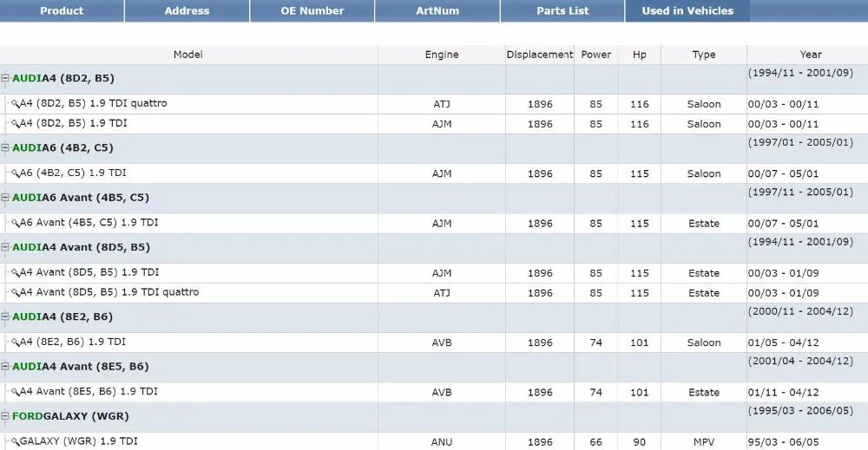Collapse the AUDI A6 Avant (4B5, C5) group

[x=5, y=198]
